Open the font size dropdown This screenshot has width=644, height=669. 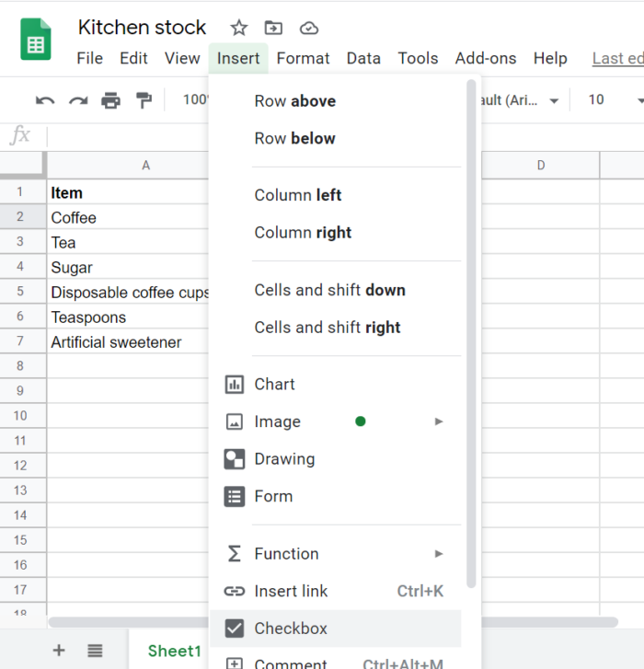tap(639, 100)
